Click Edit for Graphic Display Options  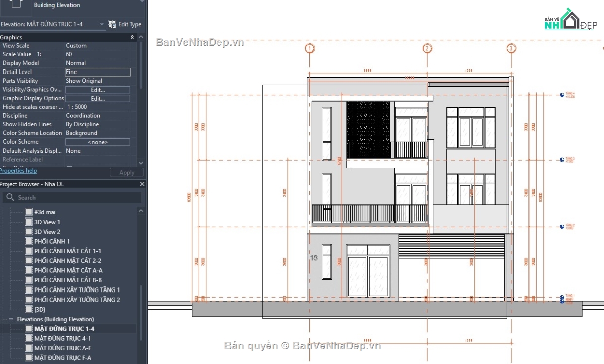click(98, 98)
